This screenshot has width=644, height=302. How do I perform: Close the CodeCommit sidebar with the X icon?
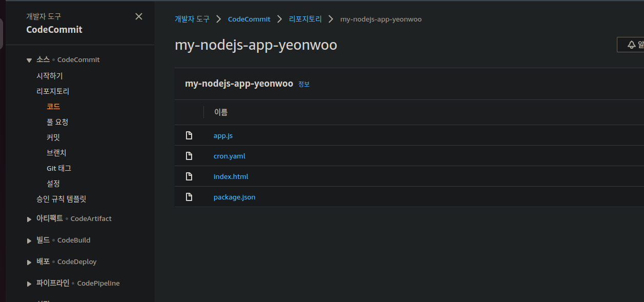[139, 16]
